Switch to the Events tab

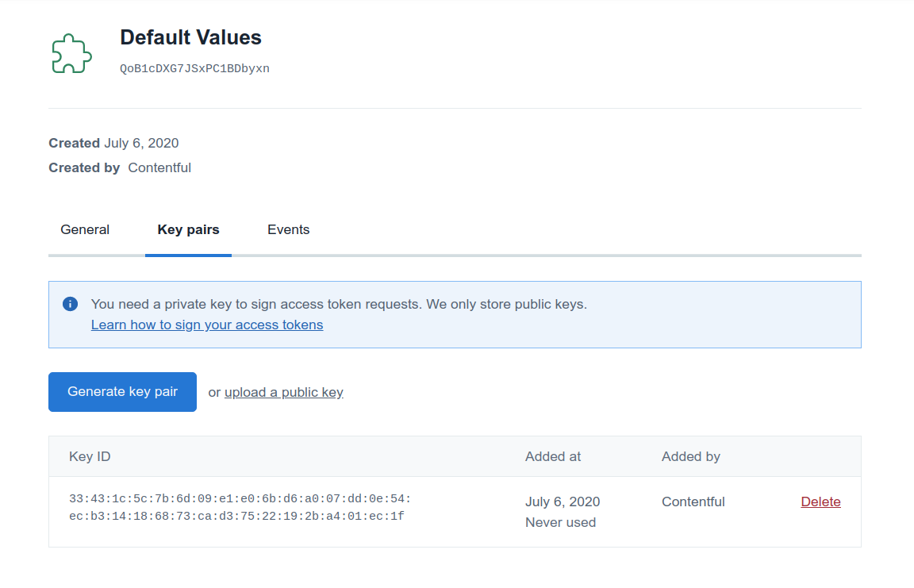click(x=288, y=229)
